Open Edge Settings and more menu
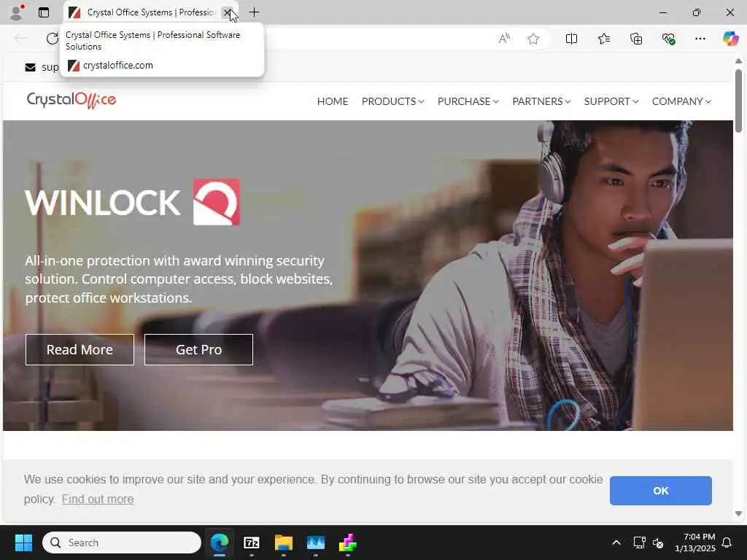 click(700, 39)
